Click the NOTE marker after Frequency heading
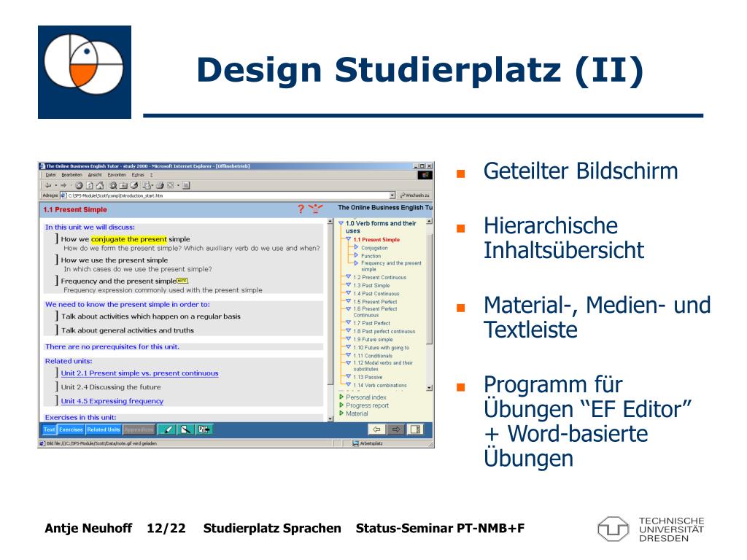Screen dimensions: 747x560 (x=182, y=281)
